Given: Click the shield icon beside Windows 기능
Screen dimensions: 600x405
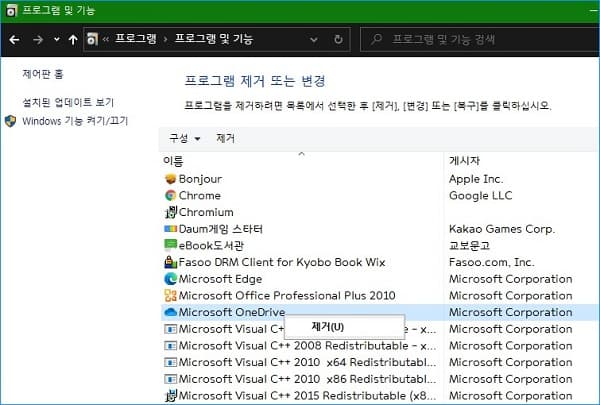Looking at the screenshot, I should [10, 121].
